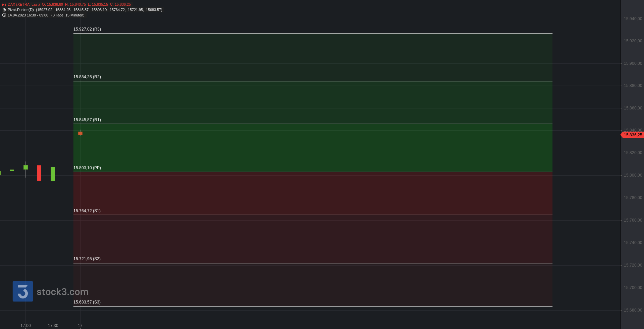Select the orange candle below the R1 line

coord(80,133)
